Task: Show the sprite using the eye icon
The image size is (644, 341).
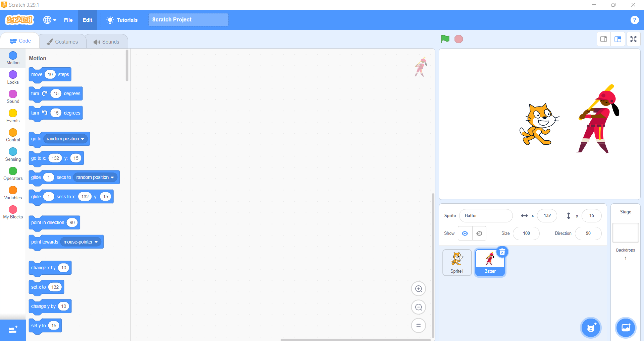Action: [x=465, y=233]
